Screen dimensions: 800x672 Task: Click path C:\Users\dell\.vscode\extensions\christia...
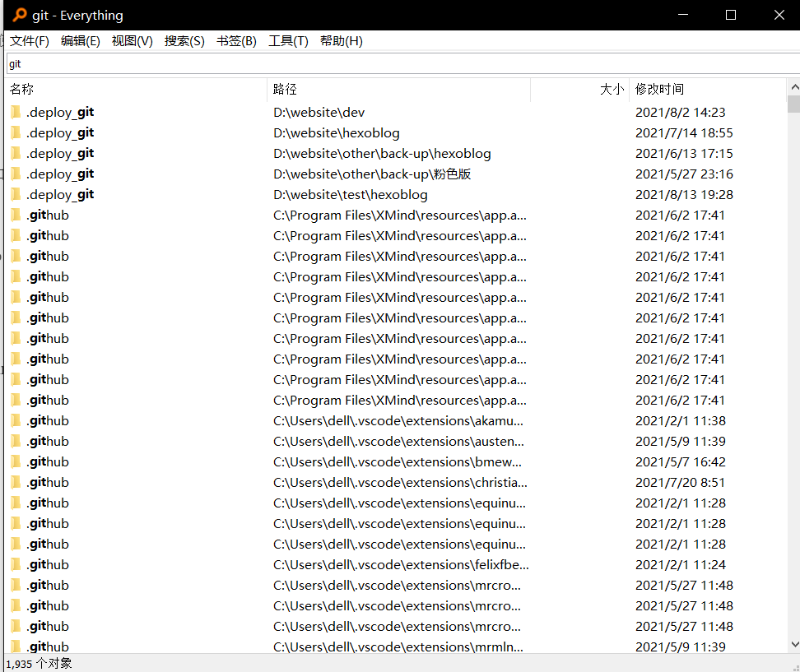click(x=401, y=482)
